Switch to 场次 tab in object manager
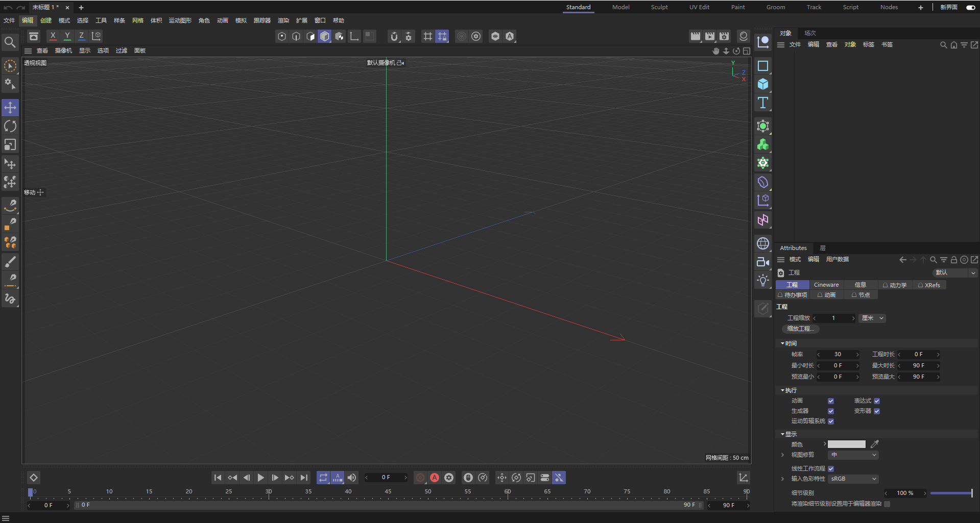The height and width of the screenshot is (523, 980). 810,33
